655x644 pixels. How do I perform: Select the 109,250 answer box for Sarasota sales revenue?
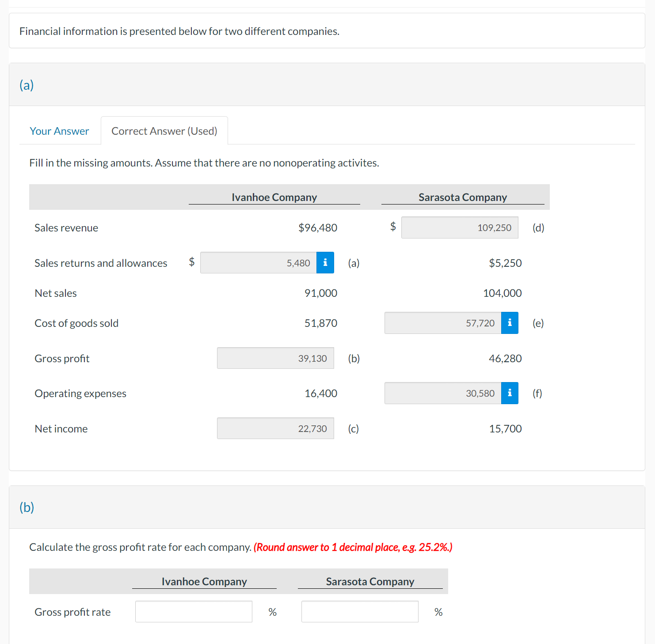click(x=459, y=227)
